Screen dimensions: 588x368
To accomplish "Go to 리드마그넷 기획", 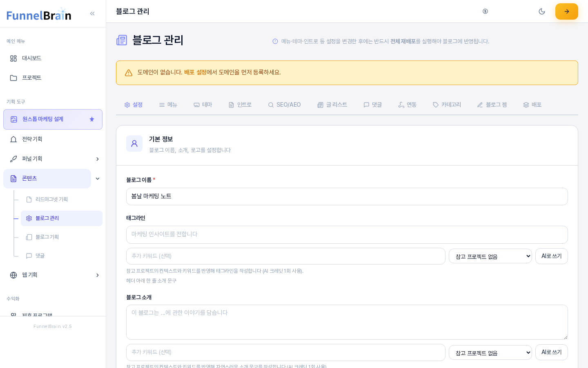I will point(62,200).
